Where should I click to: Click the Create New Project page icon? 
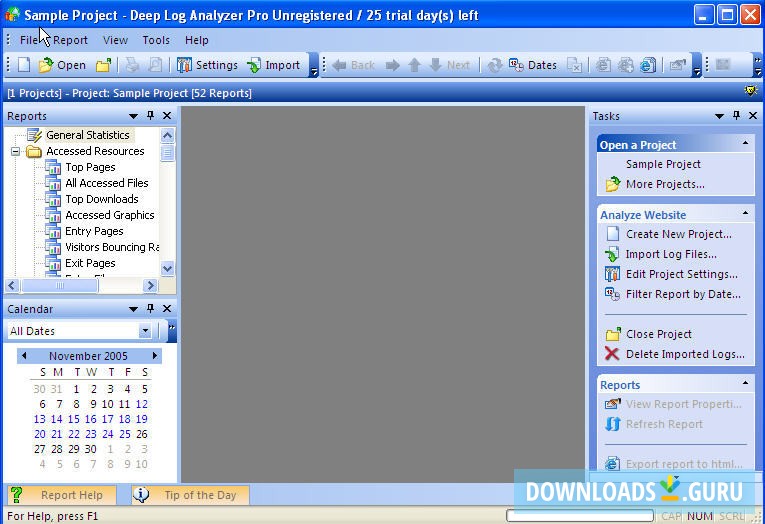tap(613, 234)
